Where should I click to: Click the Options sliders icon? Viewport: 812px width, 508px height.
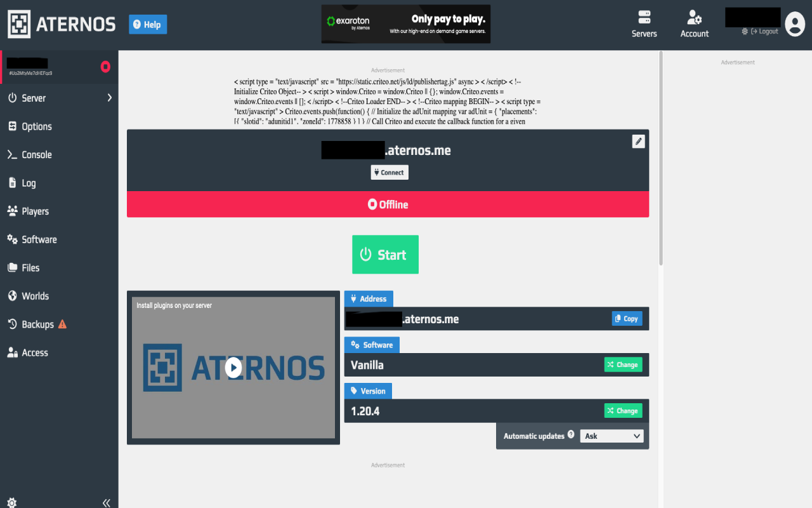(x=12, y=126)
